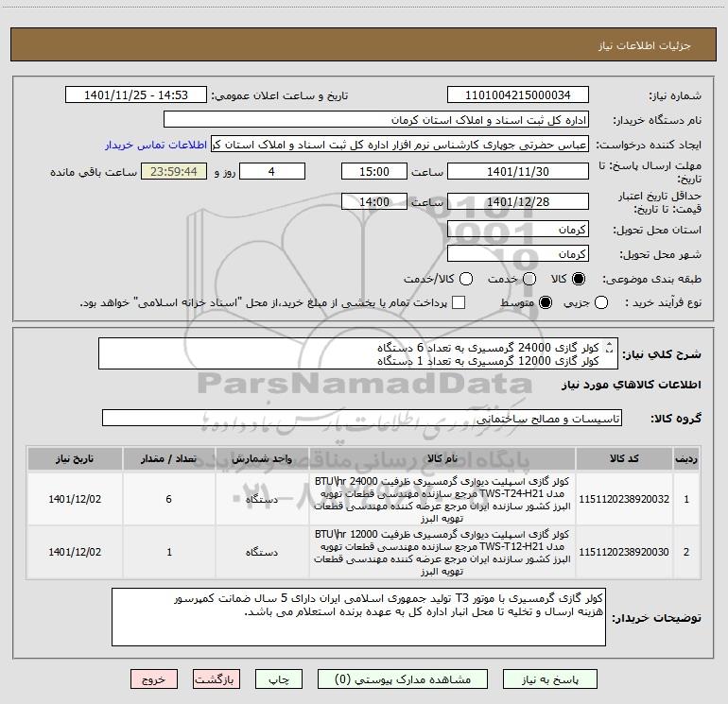728x704 pixels.
Task: Click the delivery province کرمان field
Action: pos(518,230)
